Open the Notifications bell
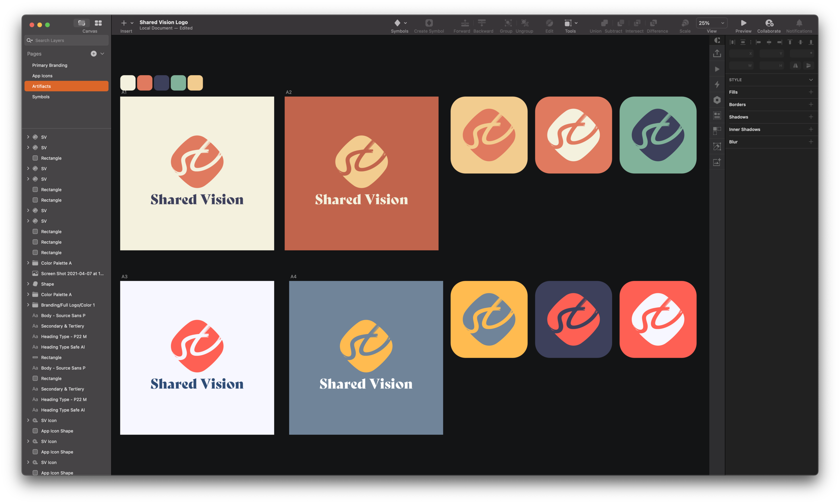840x504 pixels. pyautogui.click(x=799, y=23)
